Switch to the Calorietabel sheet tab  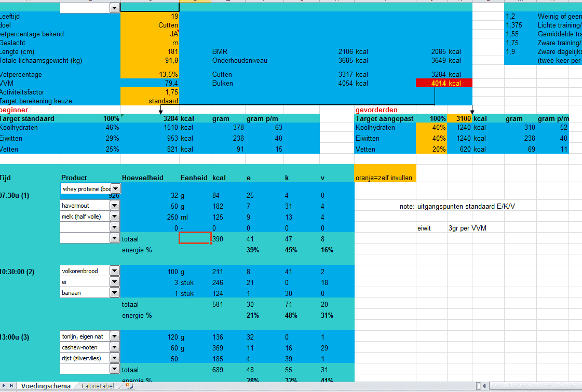(x=98, y=386)
